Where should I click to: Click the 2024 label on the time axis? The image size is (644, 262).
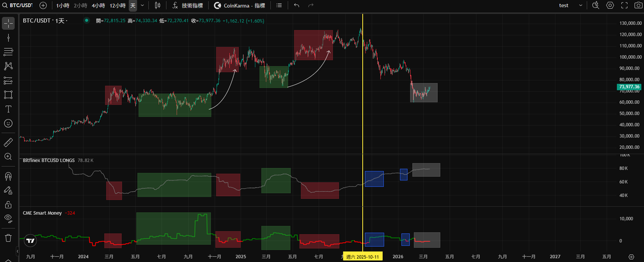tap(83, 257)
